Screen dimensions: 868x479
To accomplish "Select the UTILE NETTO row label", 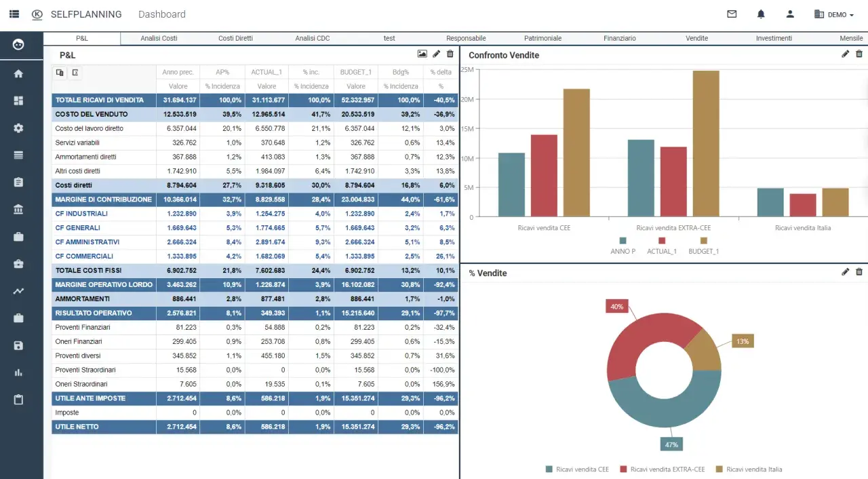I will point(77,427).
